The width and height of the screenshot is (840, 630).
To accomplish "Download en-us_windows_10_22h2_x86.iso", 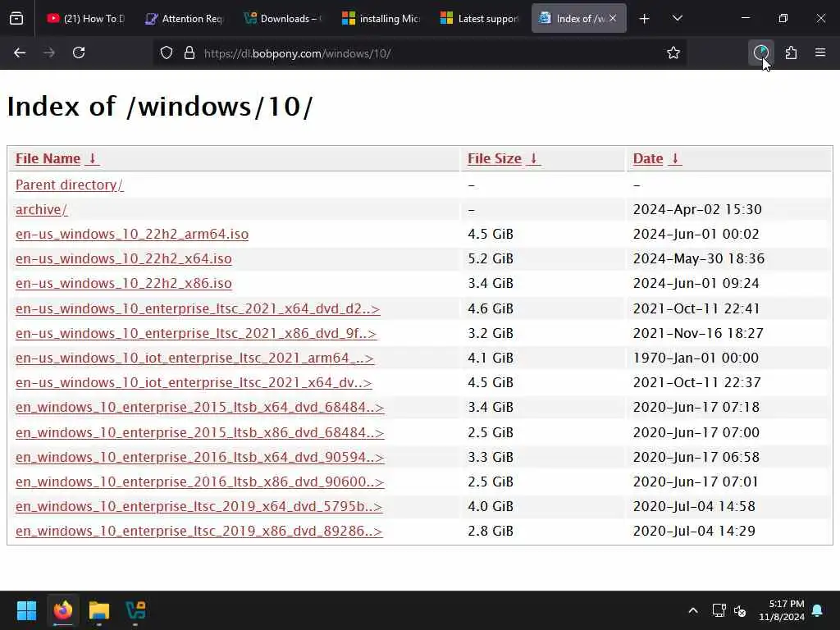I will [x=124, y=283].
